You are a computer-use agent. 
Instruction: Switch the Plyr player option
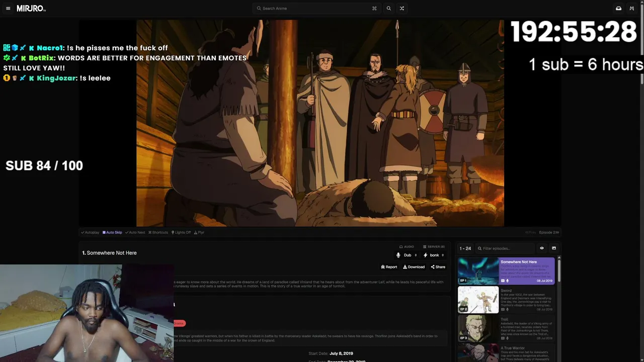point(199,232)
